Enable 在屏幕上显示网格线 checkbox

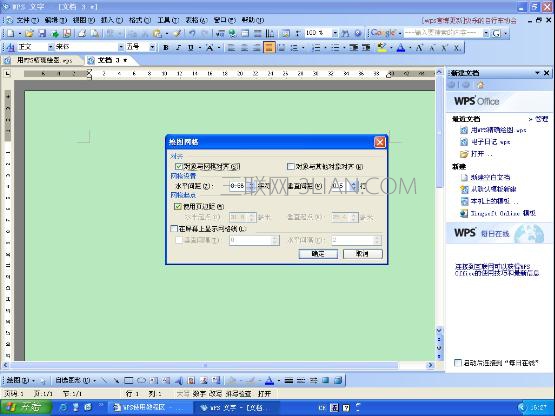(x=174, y=229)
